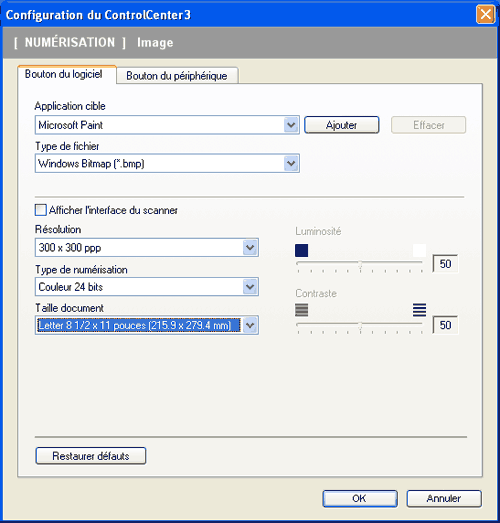Screen dimensions: 500x523
Task: Switch to Bouton du périphérique tab
Action: pos(177,76)
